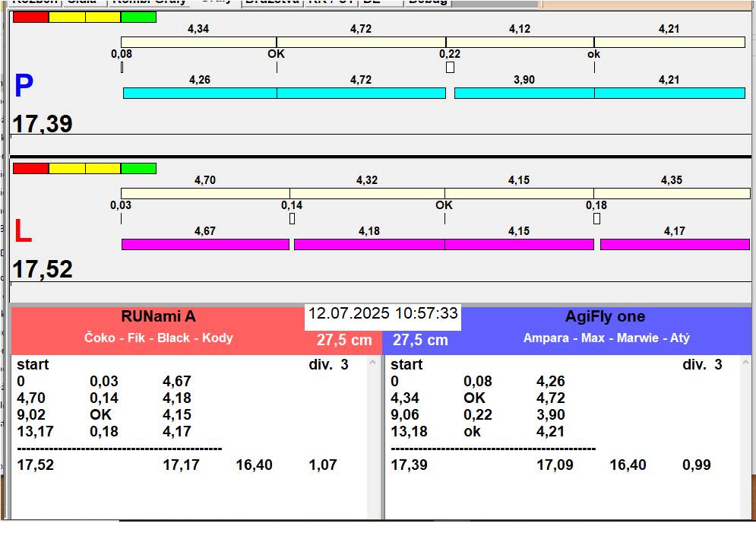Select the 0,18 changeover marker box in lane L
Image resolution: width=756 pixels, height=533 pixels.
(596, 219)
